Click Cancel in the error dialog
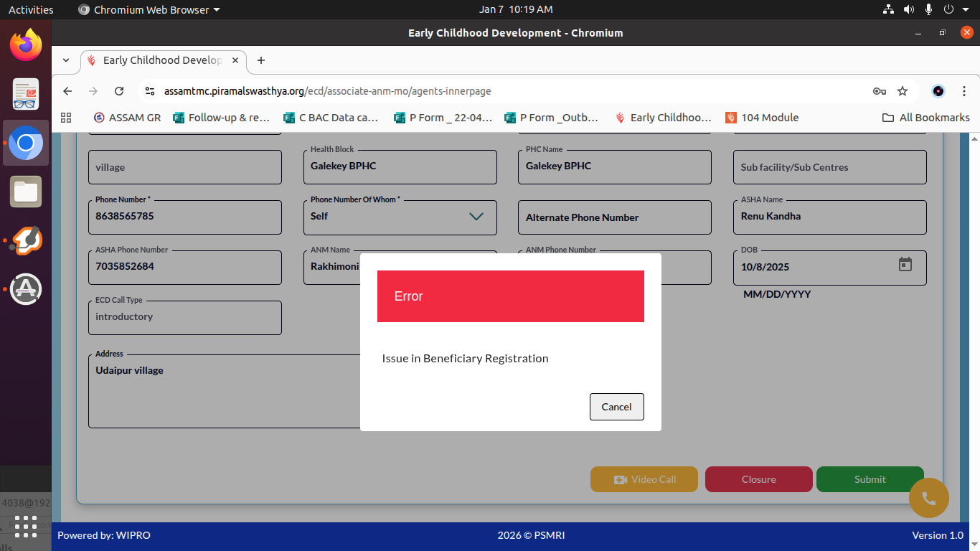The width and height of the screenshot is (980, 551). pyautogui.click(x=616, y=407)
